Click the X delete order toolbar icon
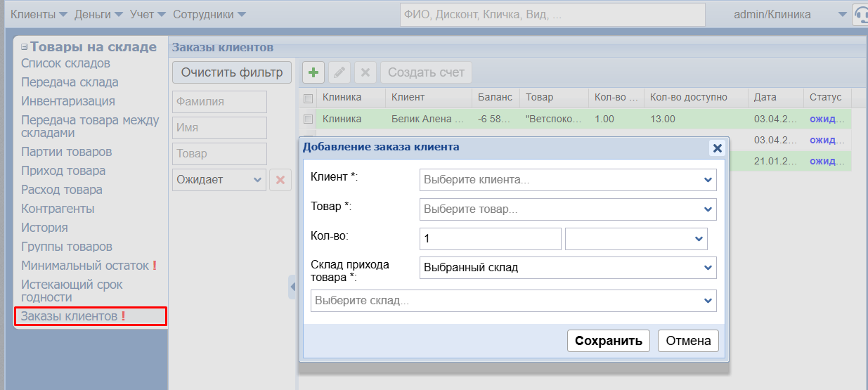Image resolution: width=868 pixels, height=390 pixels. 365,72
